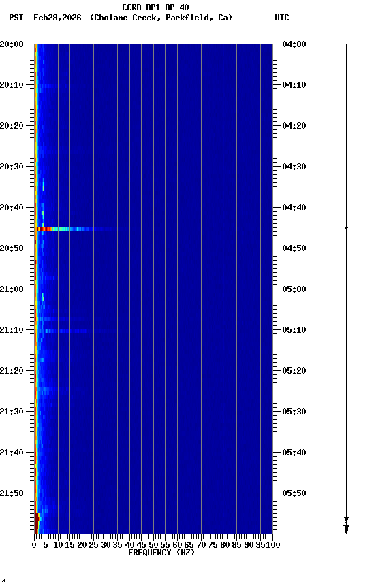
Task: Click the '20:00' PST time label
Action: (12, 44)
